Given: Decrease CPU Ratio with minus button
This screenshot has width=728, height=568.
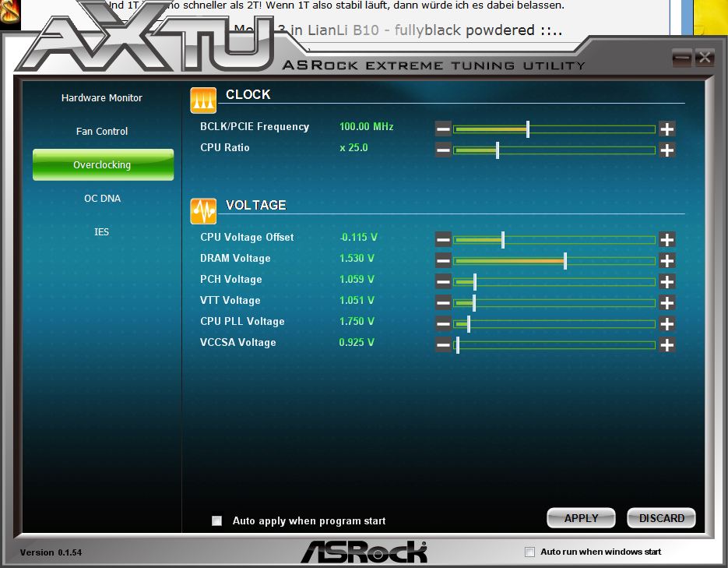Looking at the screenshot, I should pyautogui.click(x=443, y=150).
